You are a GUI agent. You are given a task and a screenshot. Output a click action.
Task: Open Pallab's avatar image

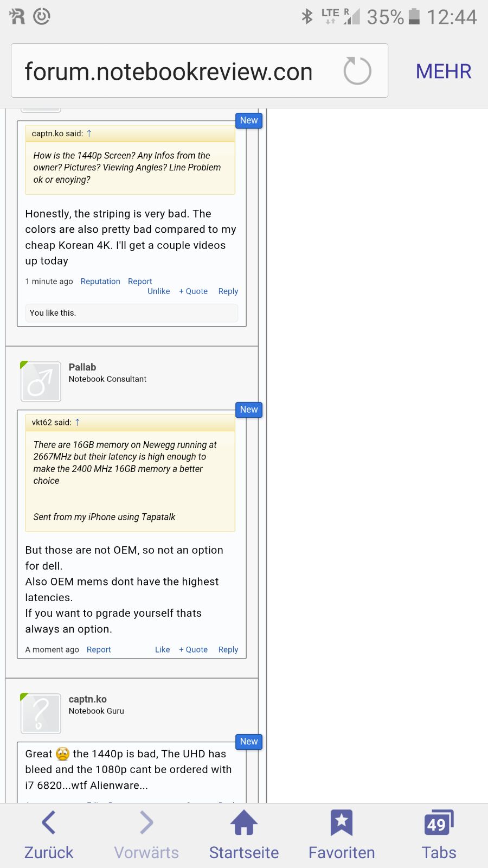(41, 382)
